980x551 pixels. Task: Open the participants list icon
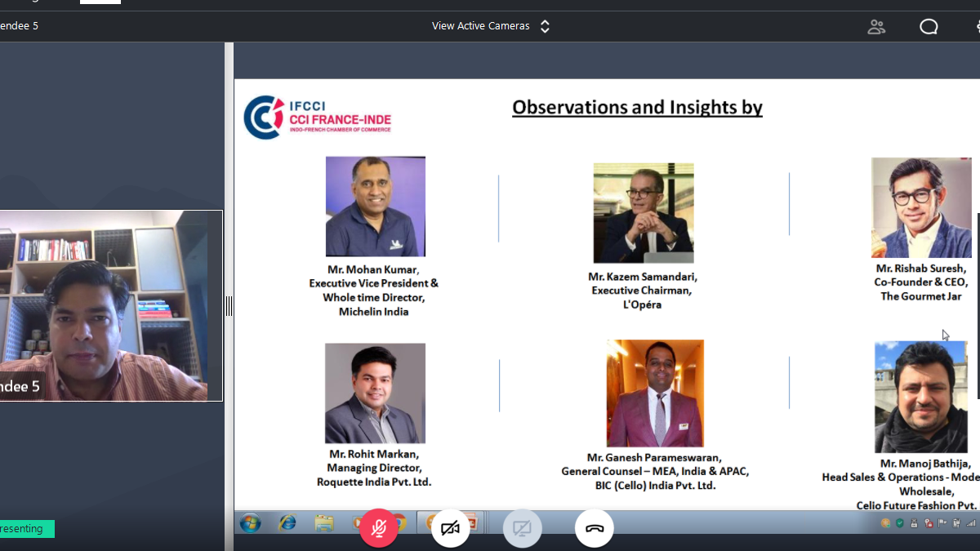(x=876, y=26)
